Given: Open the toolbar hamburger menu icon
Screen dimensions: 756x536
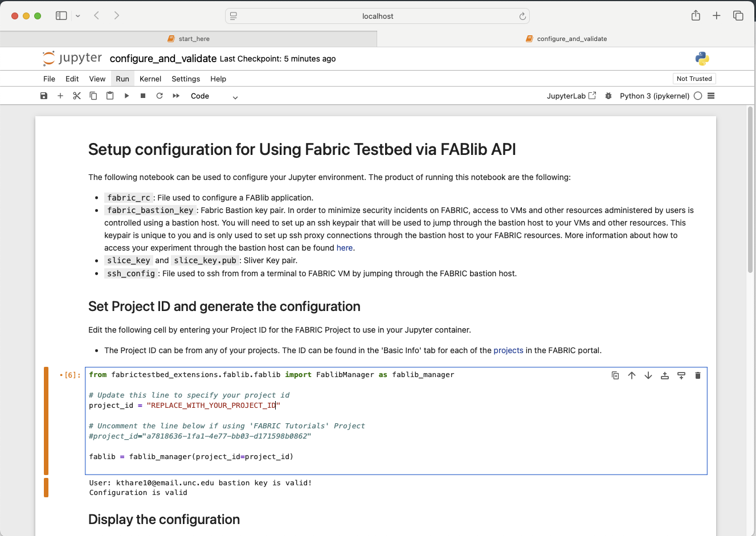Looking at the screenshot, I should 711,96.
